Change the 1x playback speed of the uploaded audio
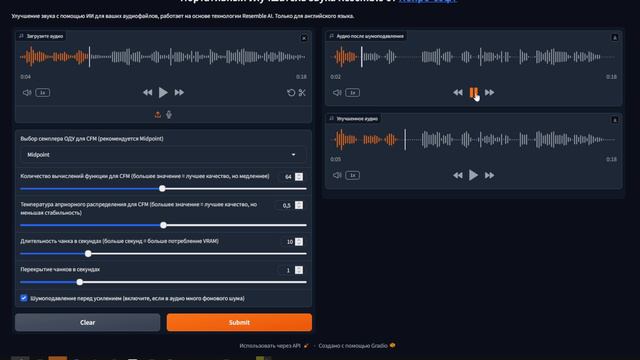640x360 pixels. [42, 93]
